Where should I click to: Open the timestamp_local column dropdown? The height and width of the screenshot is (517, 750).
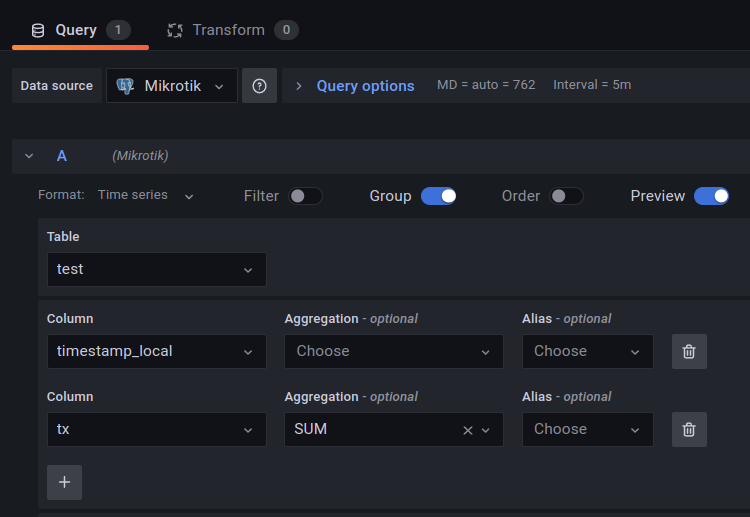(157, 351)
